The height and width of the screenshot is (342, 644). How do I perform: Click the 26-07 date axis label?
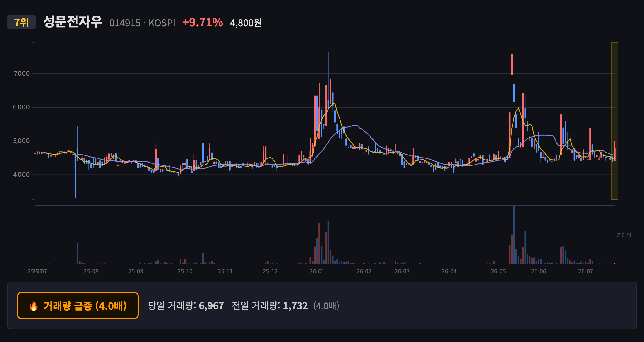click(x=585, y=271)
